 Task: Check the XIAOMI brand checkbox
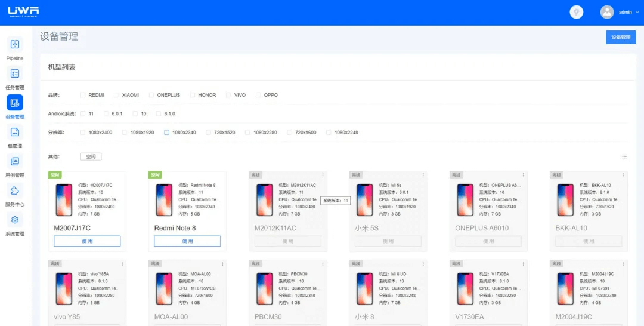pyautogui.click(x=117, y=95)
